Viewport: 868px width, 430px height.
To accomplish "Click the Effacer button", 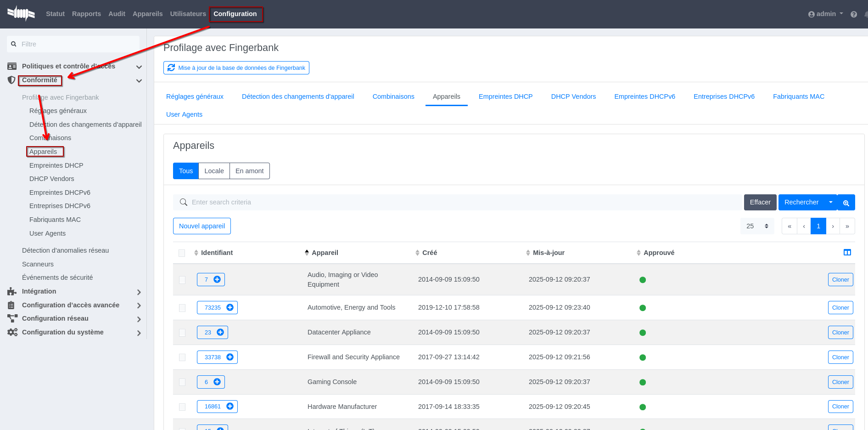I will point(760,202).
